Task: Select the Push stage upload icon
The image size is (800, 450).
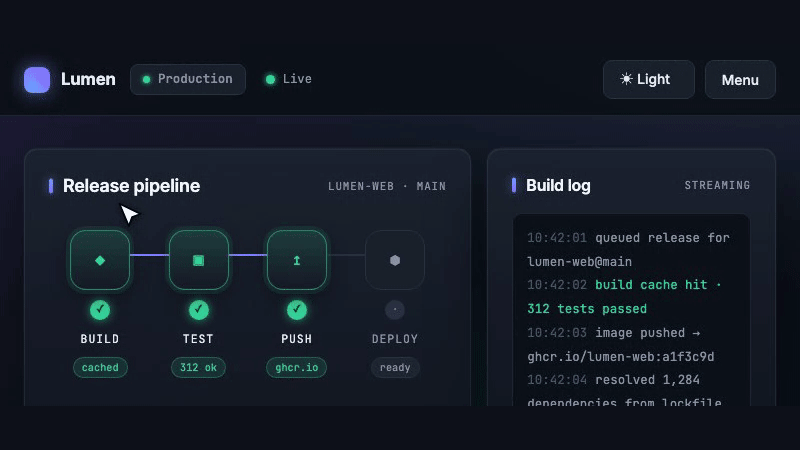Action: [x=296, y=260]
